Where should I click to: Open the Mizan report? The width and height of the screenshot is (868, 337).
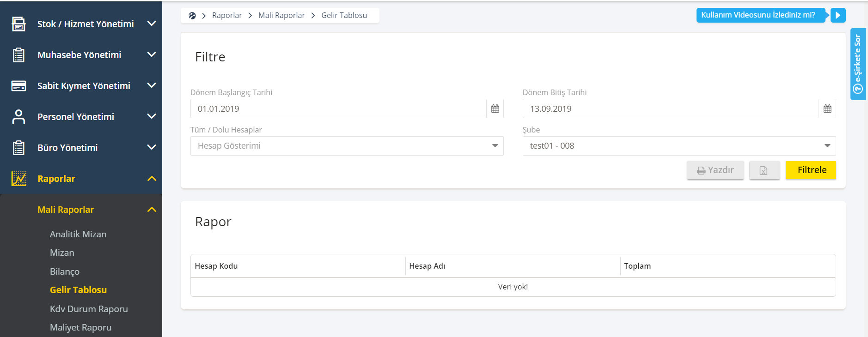click(x=62, y=253)
